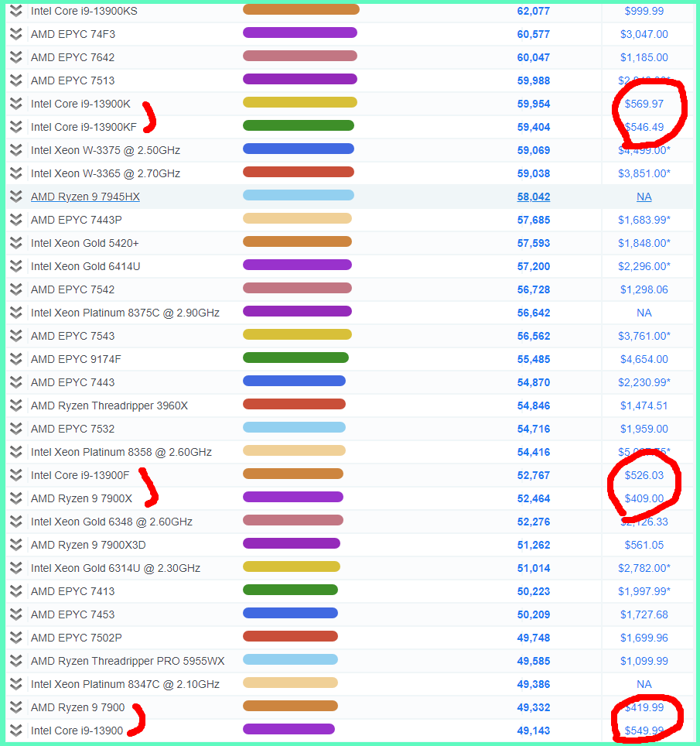Click the price $546.49

coord(644,127)
